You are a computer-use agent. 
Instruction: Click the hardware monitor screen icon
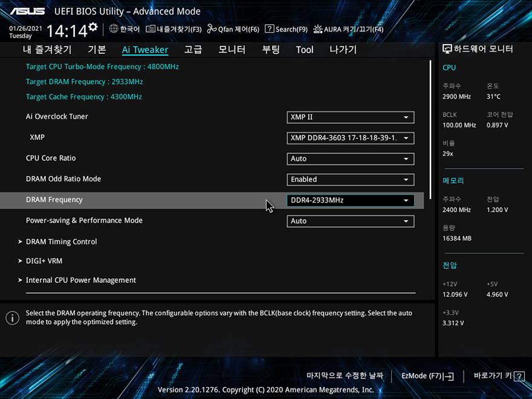(x=447, y=49)
